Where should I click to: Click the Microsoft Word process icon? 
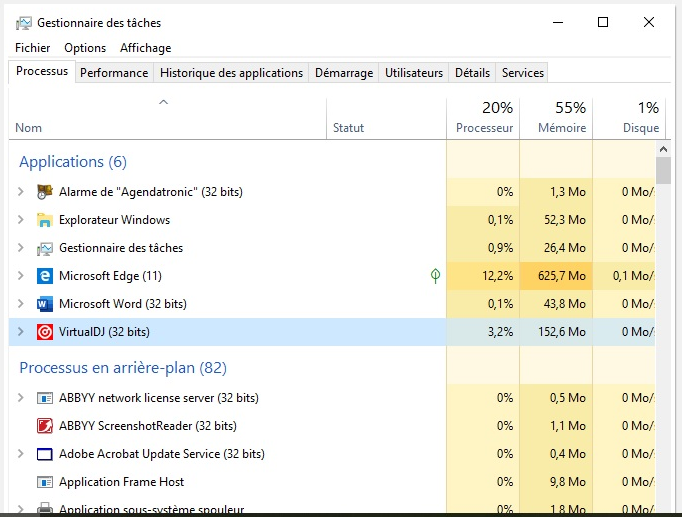(x=44, y=304)
